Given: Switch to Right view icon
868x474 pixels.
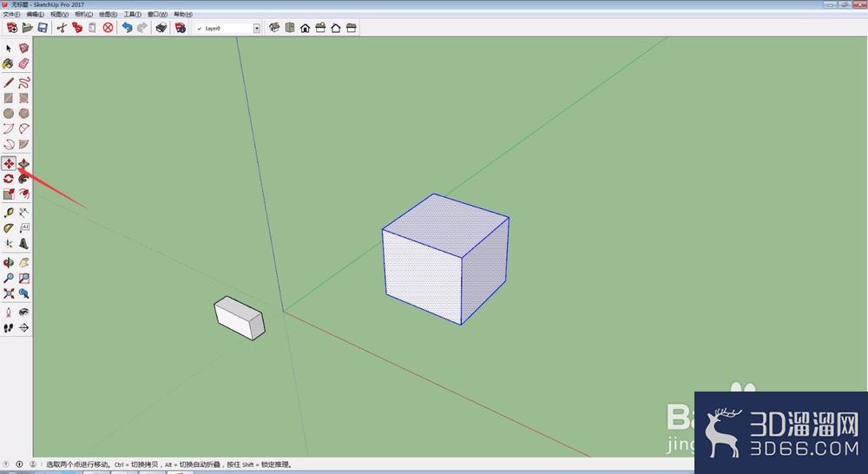Looking at the screenshot, I should click(320, 28).
